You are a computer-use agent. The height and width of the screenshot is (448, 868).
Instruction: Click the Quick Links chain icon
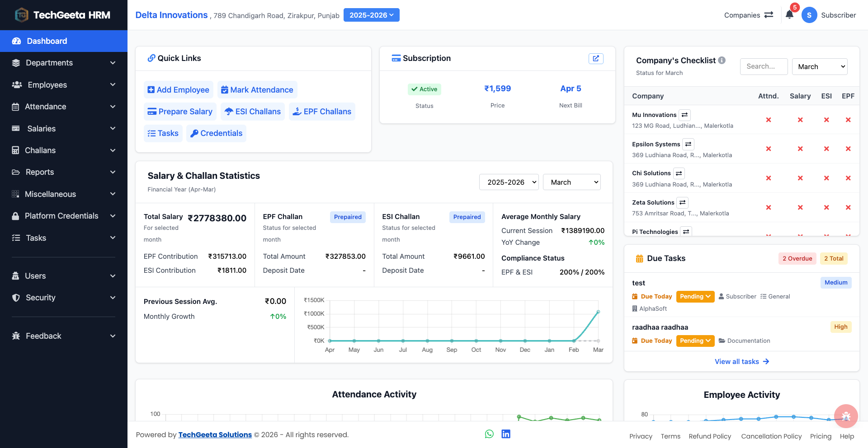pyautogui.click(x=151, y=58)
